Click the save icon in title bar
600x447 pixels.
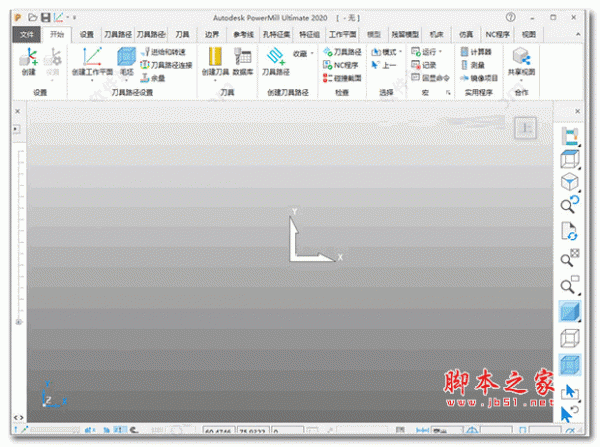46,17
